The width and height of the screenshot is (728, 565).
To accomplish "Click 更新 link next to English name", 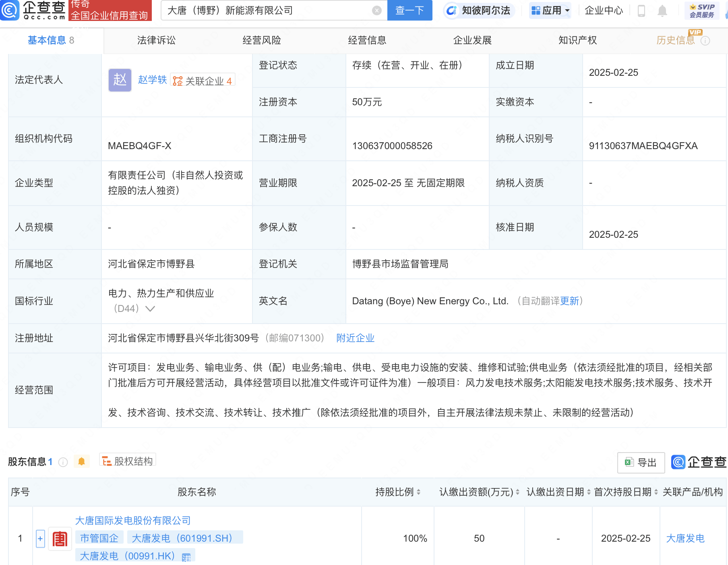I will (x=569, y=301).
